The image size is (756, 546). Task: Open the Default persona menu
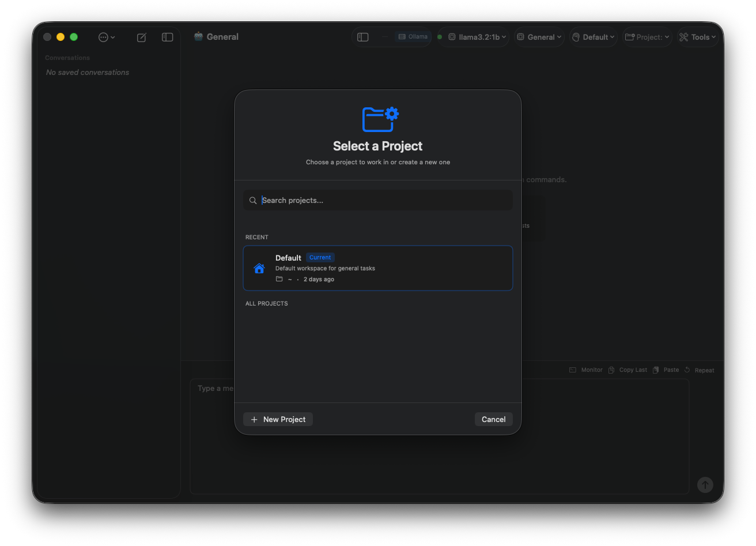point(593,36)
